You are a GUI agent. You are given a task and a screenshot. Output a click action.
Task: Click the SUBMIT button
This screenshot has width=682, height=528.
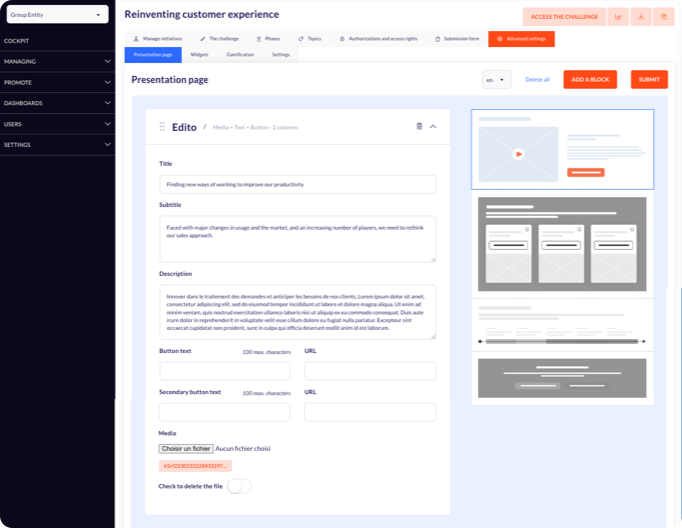649,80
